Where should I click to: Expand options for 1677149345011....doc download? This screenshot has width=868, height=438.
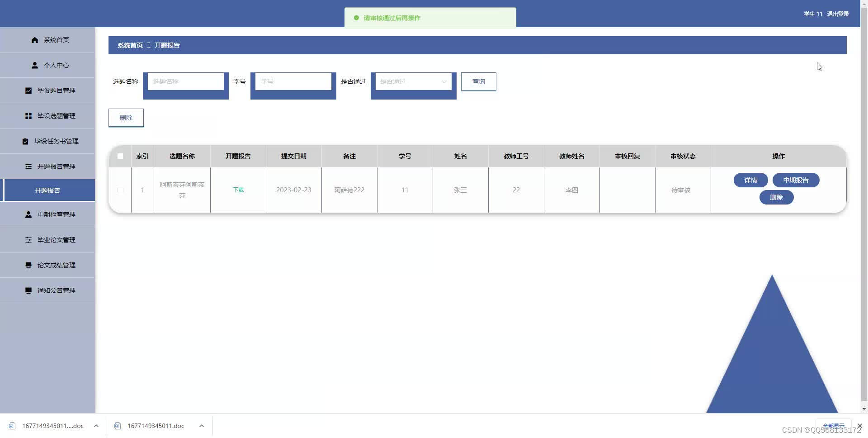tap(96, 426)
